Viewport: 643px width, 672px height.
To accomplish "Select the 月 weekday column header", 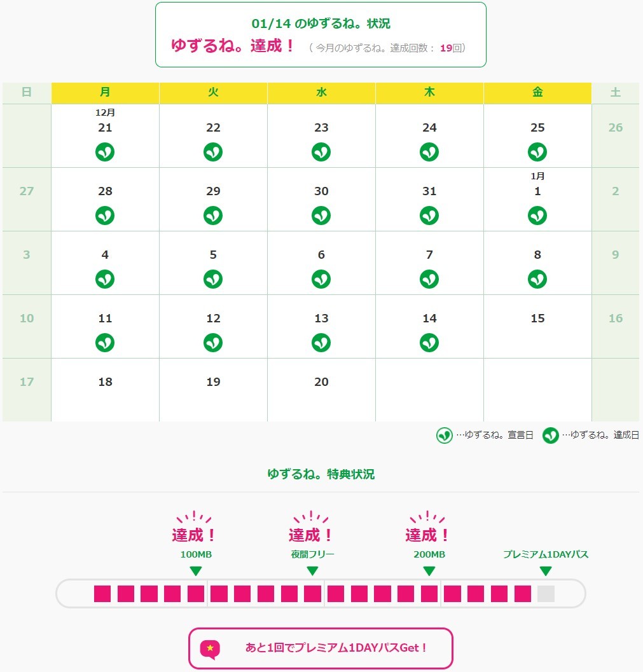I will (x=105, y=93).
